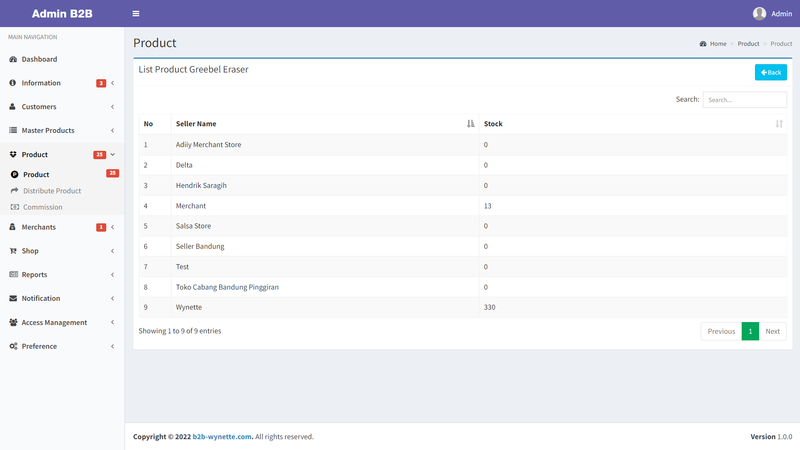800x450 pixels.
Task: Go to the Next pagination page
Action: pyautogui.click(x=772, y=331)
